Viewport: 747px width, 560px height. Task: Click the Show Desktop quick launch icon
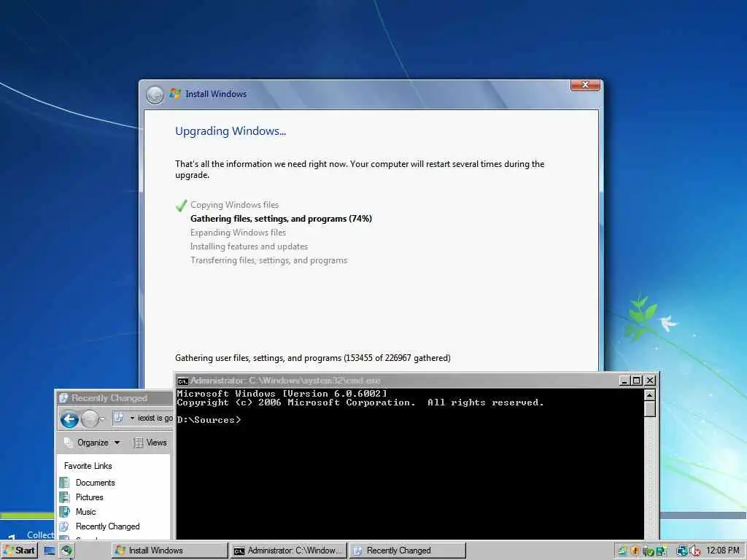pos(50,551)
